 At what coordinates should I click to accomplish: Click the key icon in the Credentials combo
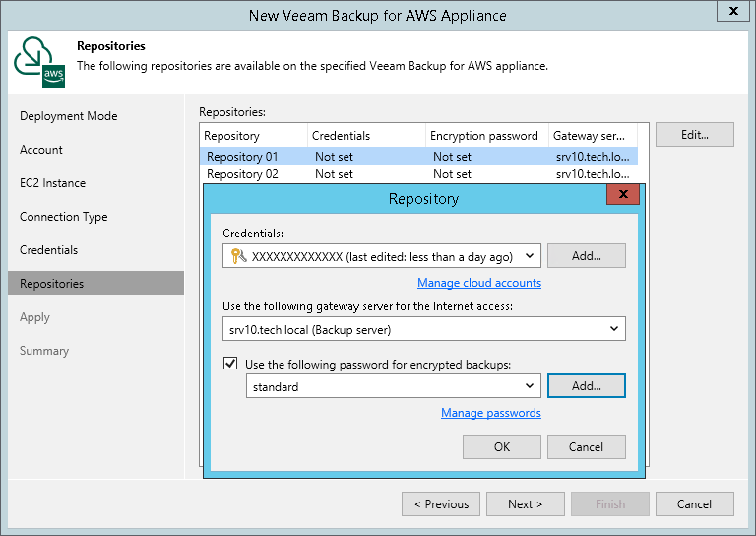(238, 256)
